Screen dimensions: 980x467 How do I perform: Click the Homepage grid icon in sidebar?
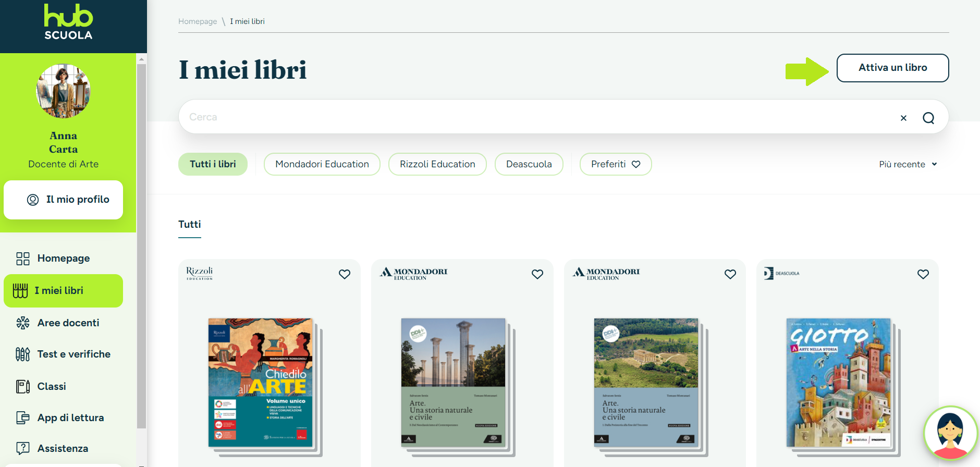pos(23,259)
